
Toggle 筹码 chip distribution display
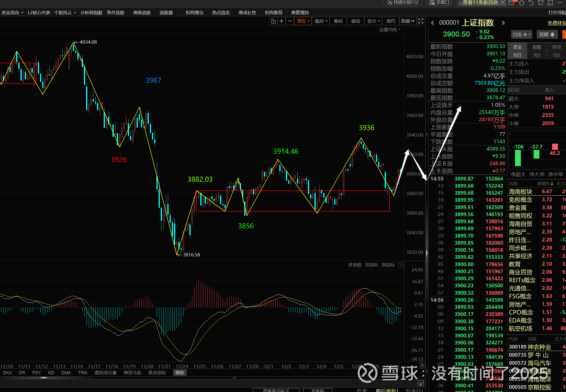coord(338,21)
